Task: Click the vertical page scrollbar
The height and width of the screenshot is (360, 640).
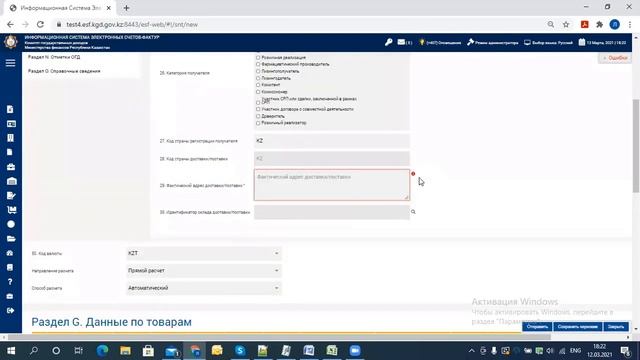Action: pyautogui.click(x=636, y=145)
